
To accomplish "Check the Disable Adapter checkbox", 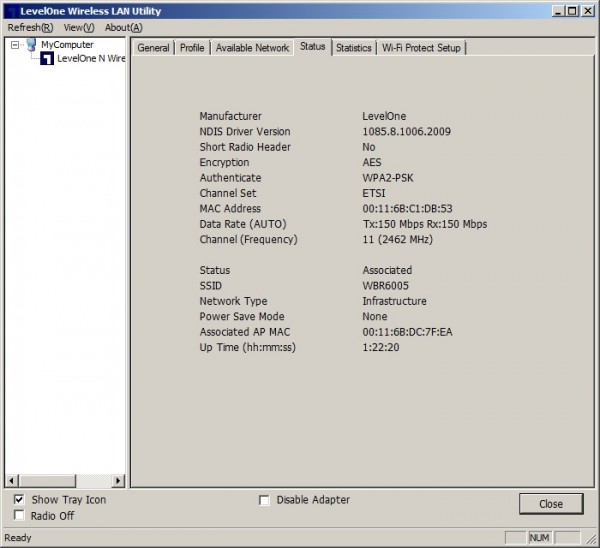I will pos(264,500).
